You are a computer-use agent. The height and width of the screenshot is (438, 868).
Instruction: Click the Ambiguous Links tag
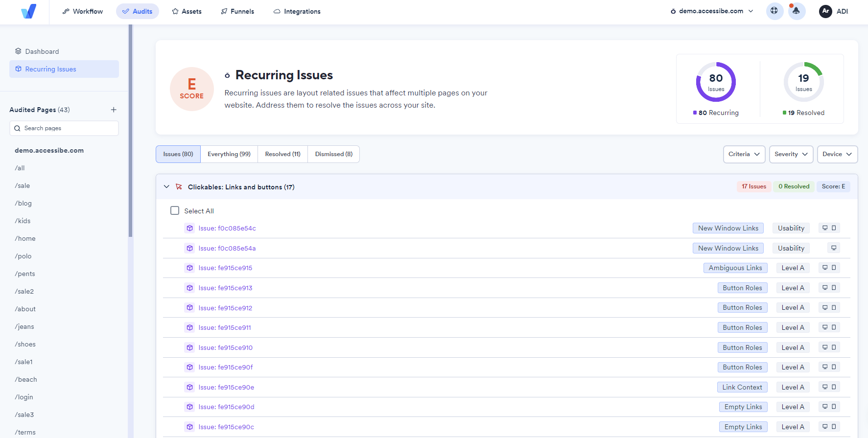[735, 268]
